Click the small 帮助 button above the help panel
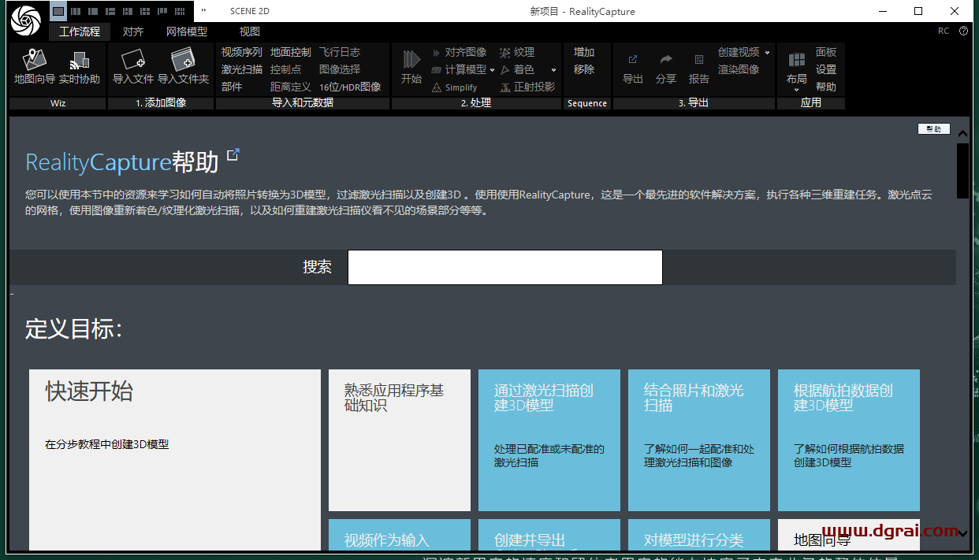 933,129
